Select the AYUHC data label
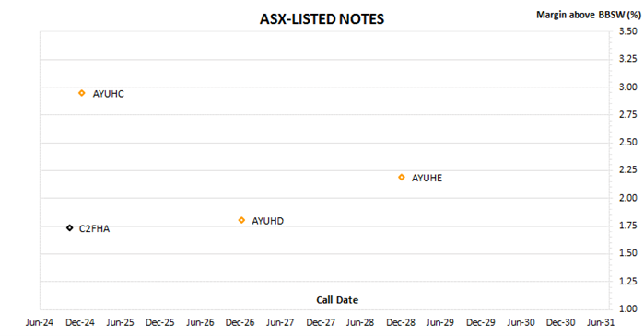Viewport: 644px width, 336px height. click(108, 94)
